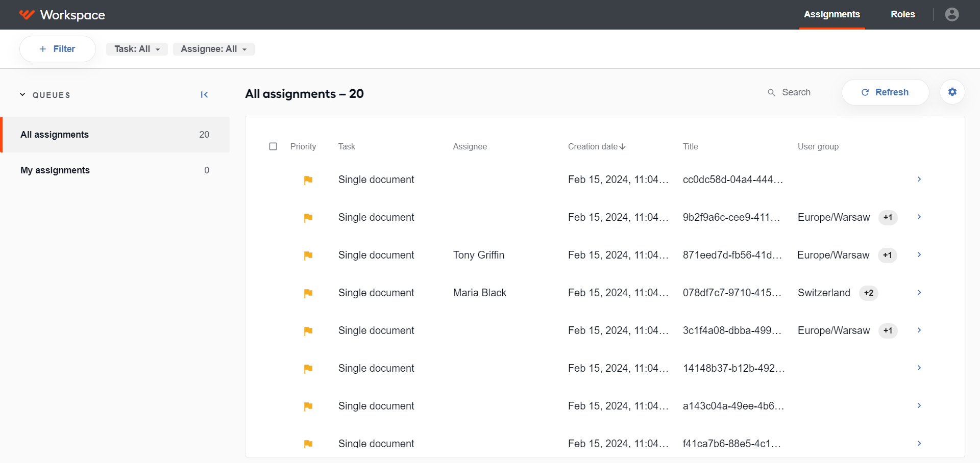This screenshot has height=463, width=980.
Task: Collapse the QUEUES section chevron
Action: pos(22,95)
